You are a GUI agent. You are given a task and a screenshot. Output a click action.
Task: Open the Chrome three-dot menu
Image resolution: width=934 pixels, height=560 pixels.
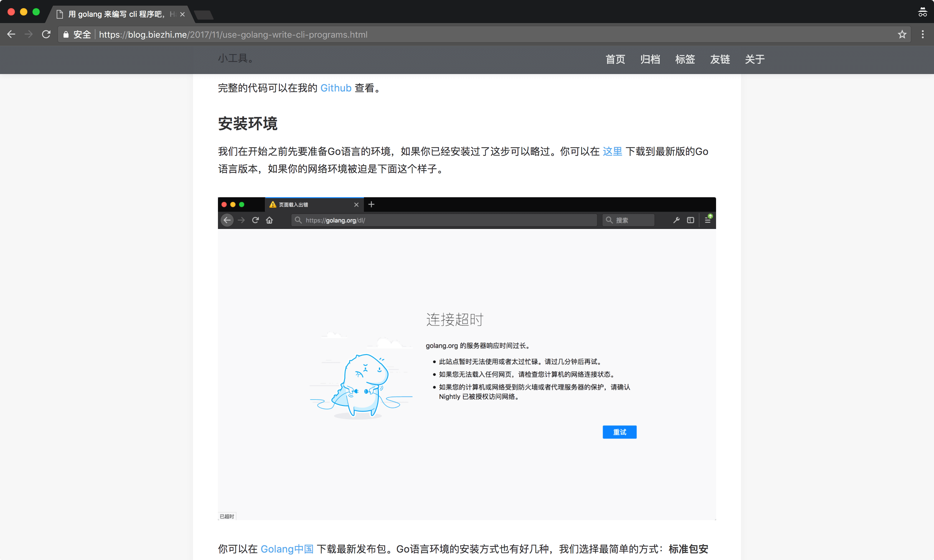pyautogui.click(x=923, y=34)
